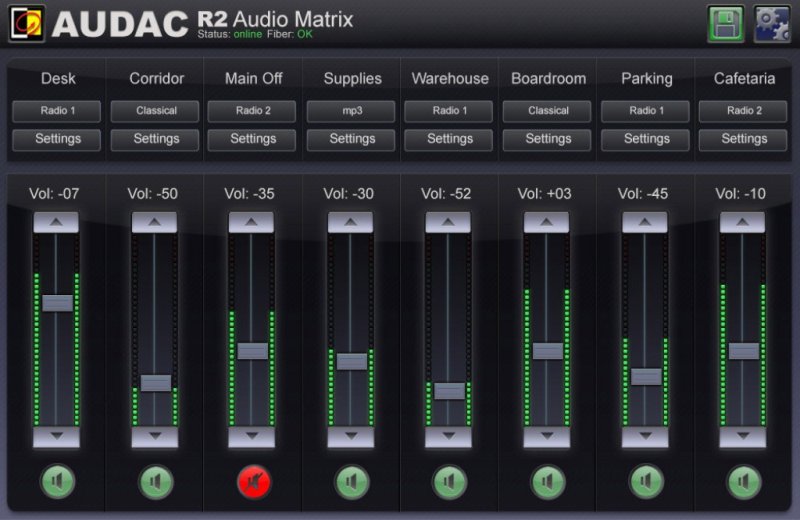
Task: Open Settings for the Corridor zone
Action: pos(155,139)
